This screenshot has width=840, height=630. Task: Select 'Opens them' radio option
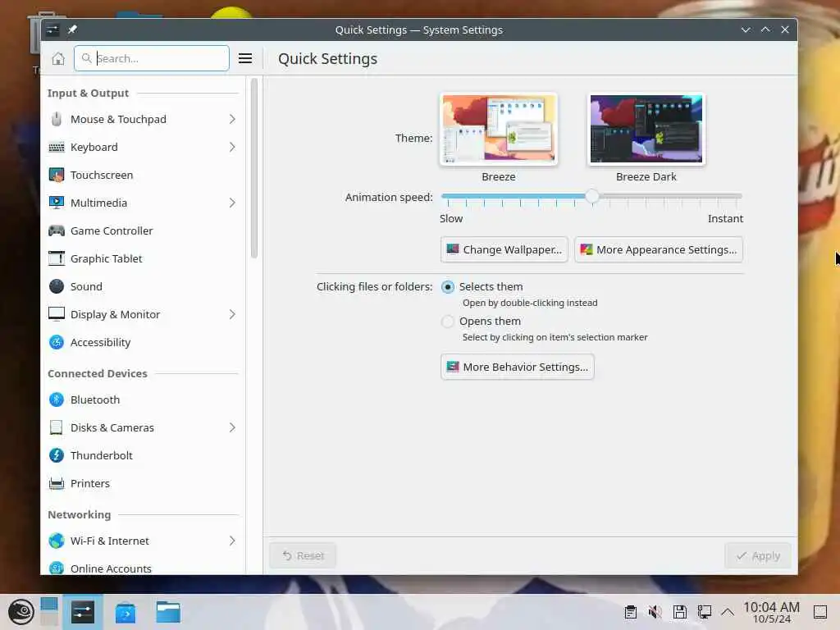[x=447, y=321]
